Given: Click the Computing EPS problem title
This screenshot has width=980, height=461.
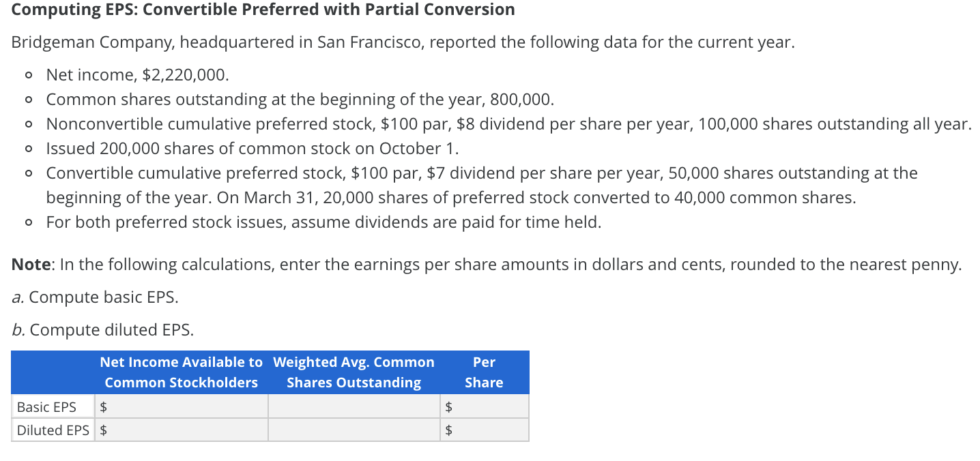Looking at the screenshot, I should 263,10.
